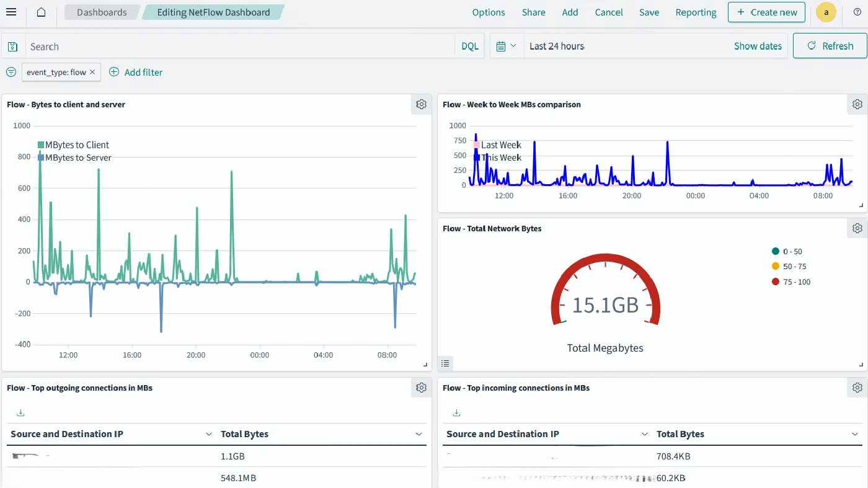Expand Source and Destination IP column menu in incoming table
Viewport: 868px width, 488px height.
pos(645,434)
